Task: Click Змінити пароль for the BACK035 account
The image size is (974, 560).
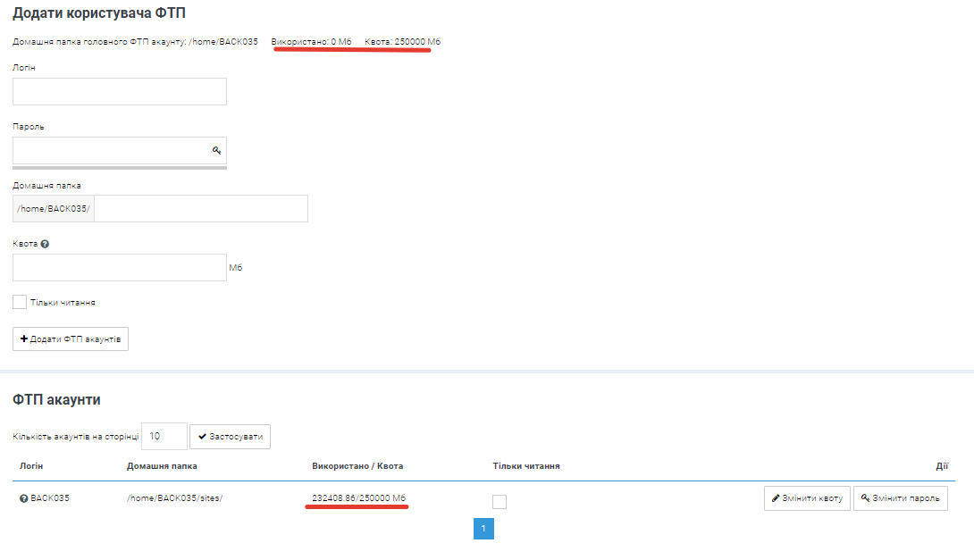Action: (x=900, y=498)
